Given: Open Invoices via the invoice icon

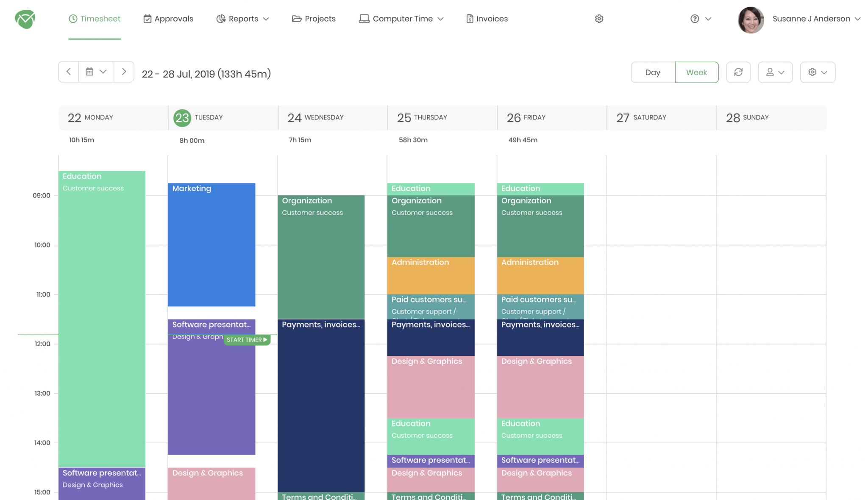Looking at the screenshot, I should 470,18.
